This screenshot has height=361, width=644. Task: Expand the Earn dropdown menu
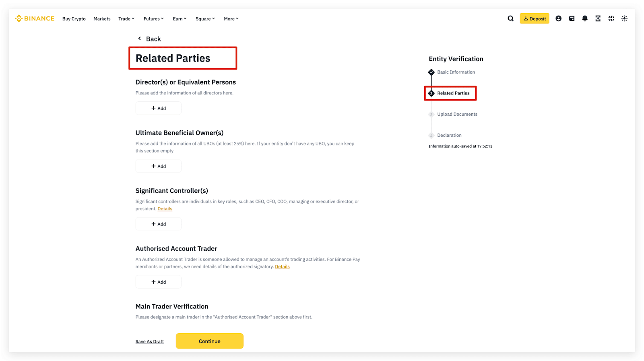point(180,19)
